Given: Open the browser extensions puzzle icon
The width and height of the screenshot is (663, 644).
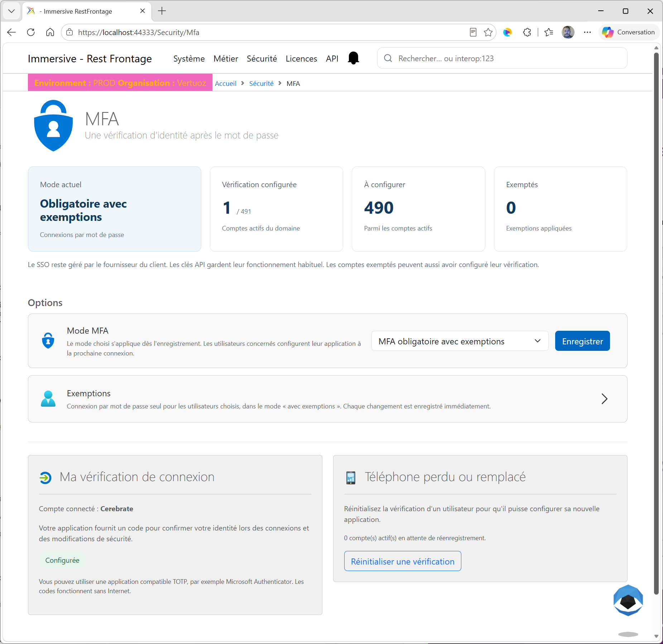Looking at the screenshot, I should [527, 32].
